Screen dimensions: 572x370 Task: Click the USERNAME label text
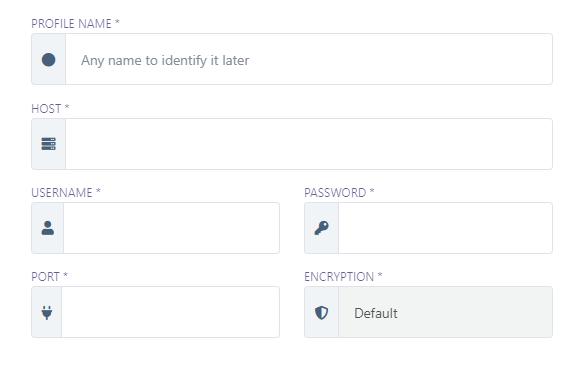click(62, 193)
